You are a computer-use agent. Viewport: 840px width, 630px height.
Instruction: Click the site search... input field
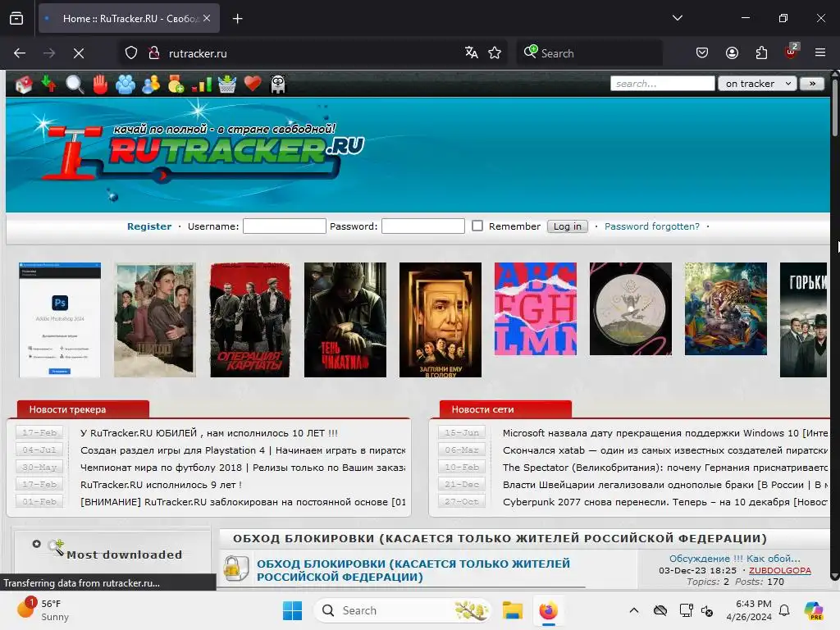pos(662,84)
